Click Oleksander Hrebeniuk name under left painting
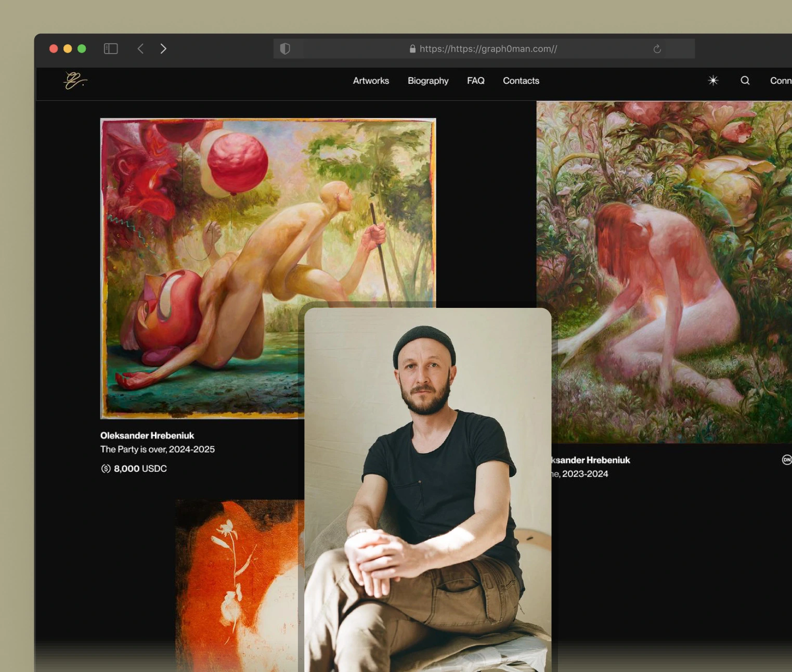The height and width of the screenshot is (672, 792). point(147,436)
